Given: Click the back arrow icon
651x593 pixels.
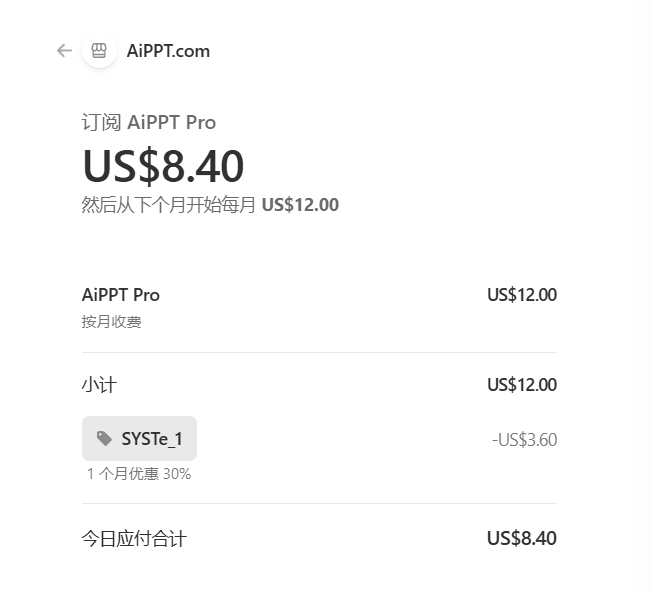Looking at the screenshot, I should click(64, 51).
